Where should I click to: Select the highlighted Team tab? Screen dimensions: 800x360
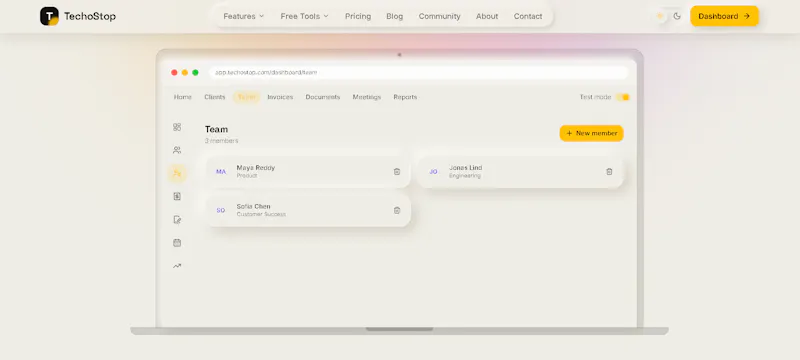247,97
